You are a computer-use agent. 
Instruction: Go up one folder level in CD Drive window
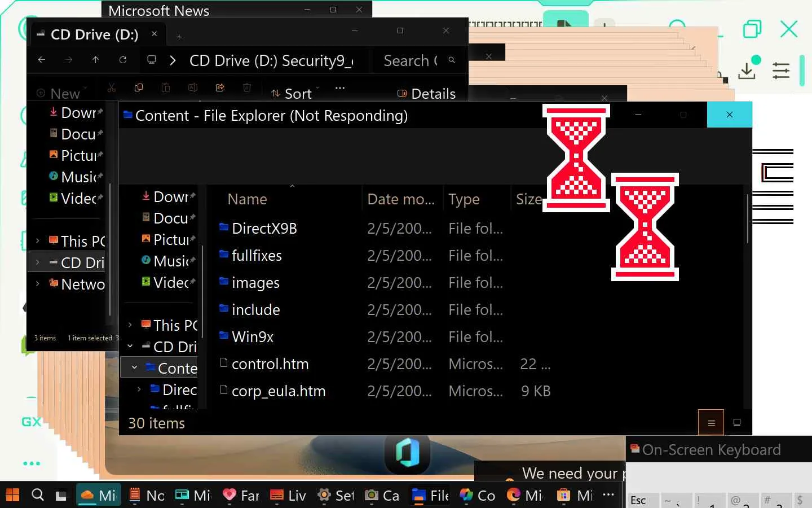[x=96, y=60]
